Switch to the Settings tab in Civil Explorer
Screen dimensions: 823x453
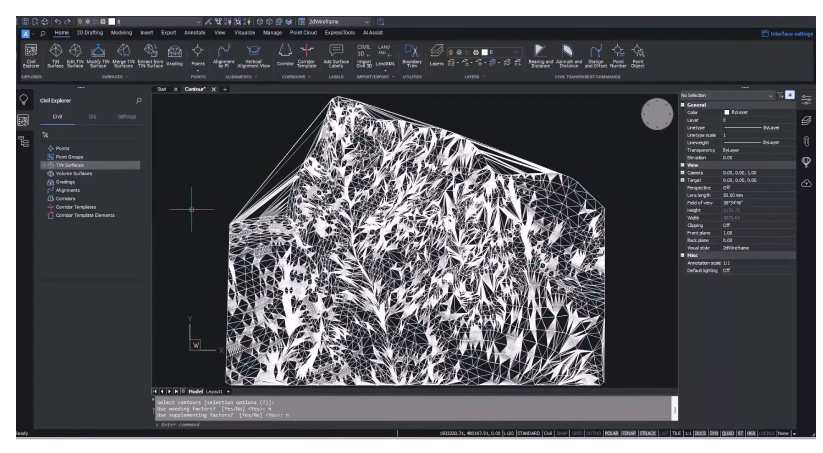tap(127, 116)
